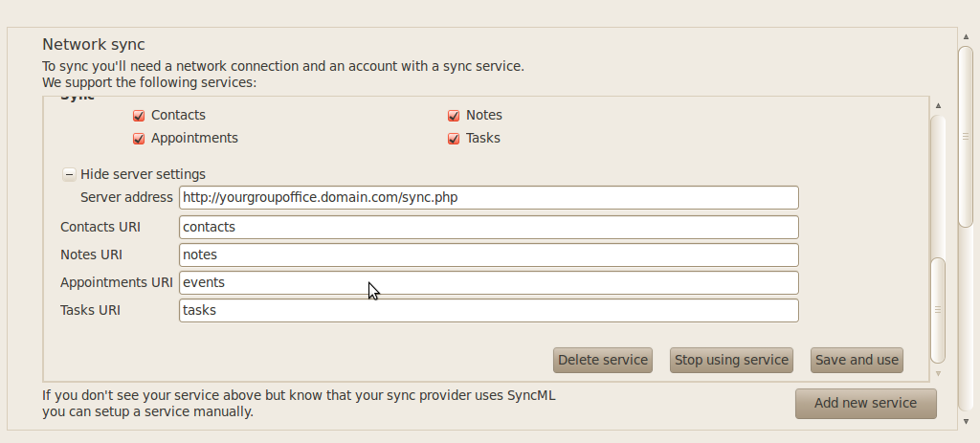Place cursor in the Tasks URI field
Image resolution: width=980 pixels, height=443 pixels.
click(488, 311)
